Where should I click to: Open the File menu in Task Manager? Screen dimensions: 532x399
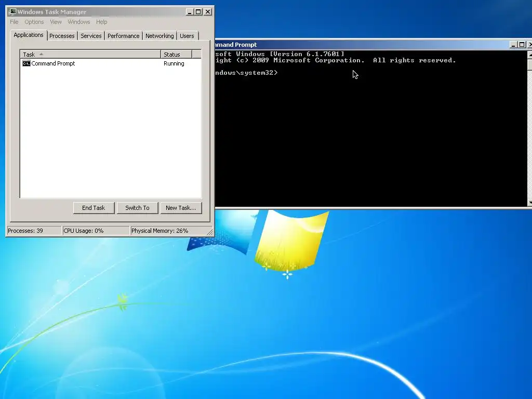[14, 22]
